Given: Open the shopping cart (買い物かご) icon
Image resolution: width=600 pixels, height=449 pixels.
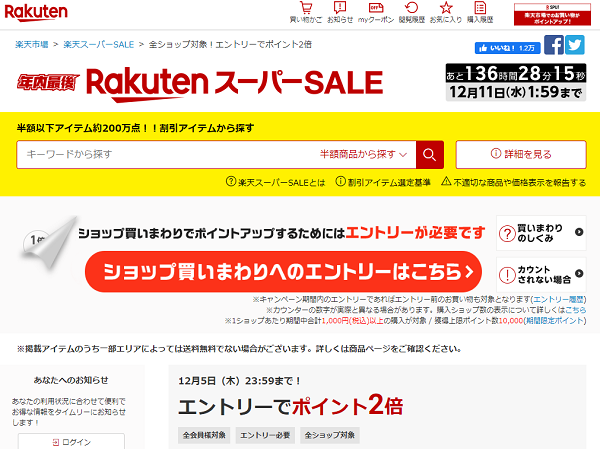Looking at the screenshot, I should (x=306, y=13).
